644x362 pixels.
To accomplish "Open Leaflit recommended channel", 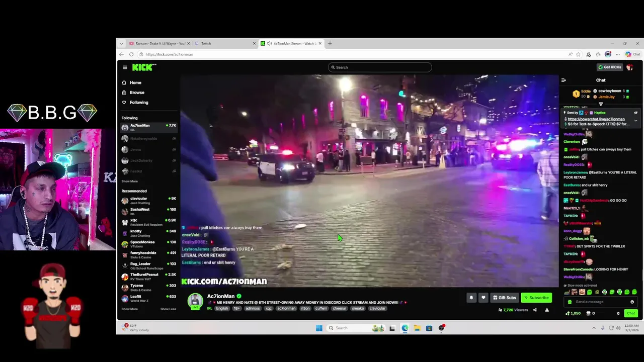I will (x=148, y=299).
